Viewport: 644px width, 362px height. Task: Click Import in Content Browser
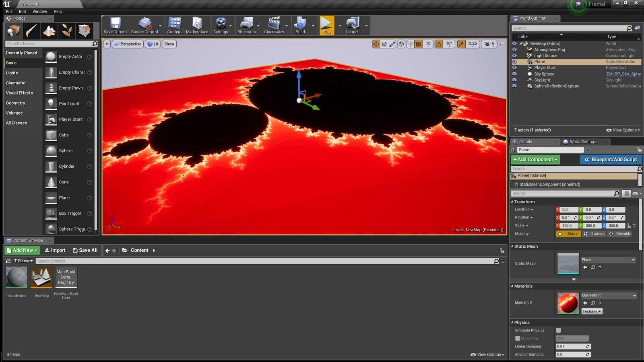pos(55,250)
